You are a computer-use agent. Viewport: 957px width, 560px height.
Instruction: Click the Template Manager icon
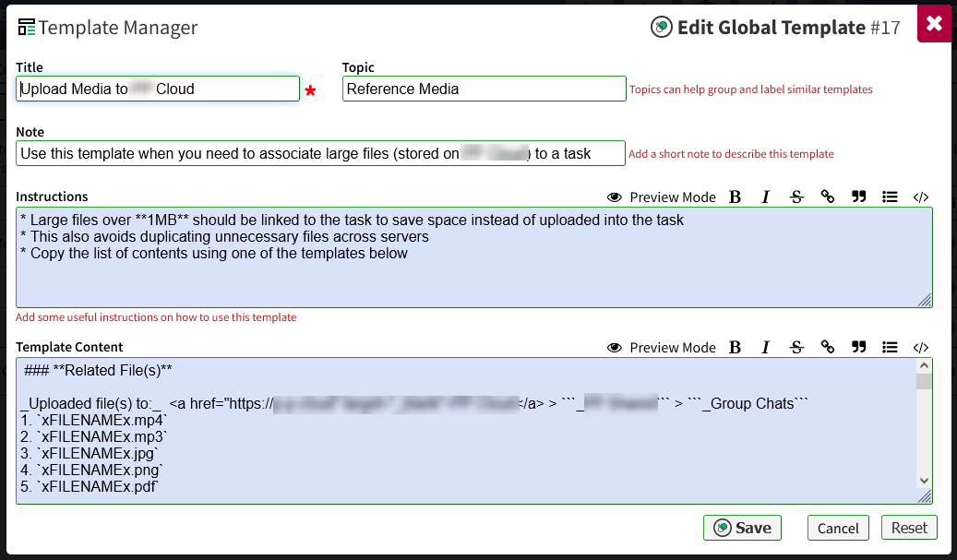[x=25, y=27]
